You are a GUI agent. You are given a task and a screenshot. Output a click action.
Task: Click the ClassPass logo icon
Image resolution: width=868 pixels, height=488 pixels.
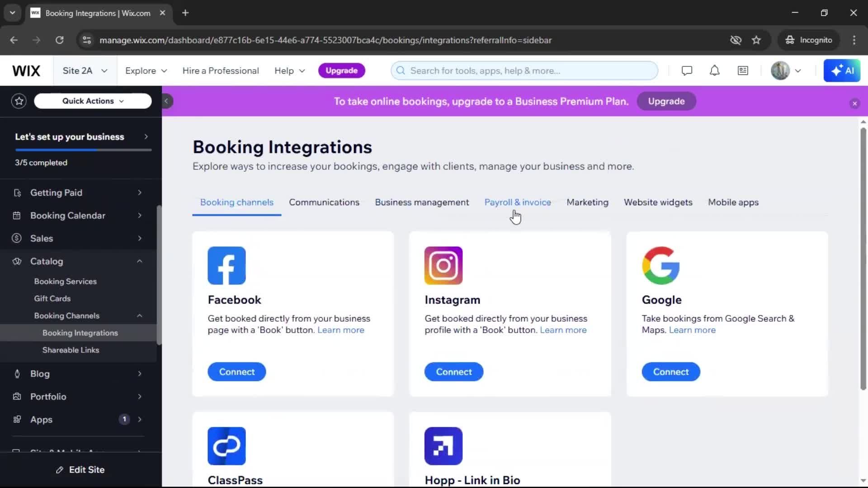[226, 446]
